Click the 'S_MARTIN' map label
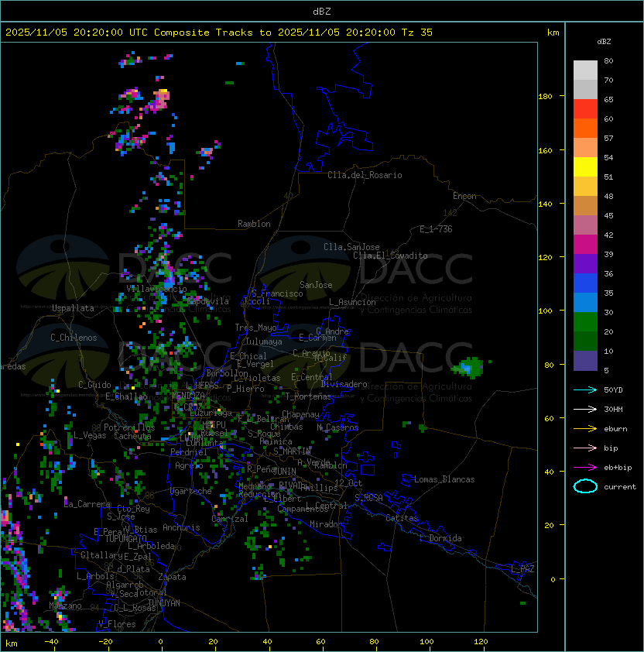This screenshot has width=644, height=652. [x=292, y=451]
